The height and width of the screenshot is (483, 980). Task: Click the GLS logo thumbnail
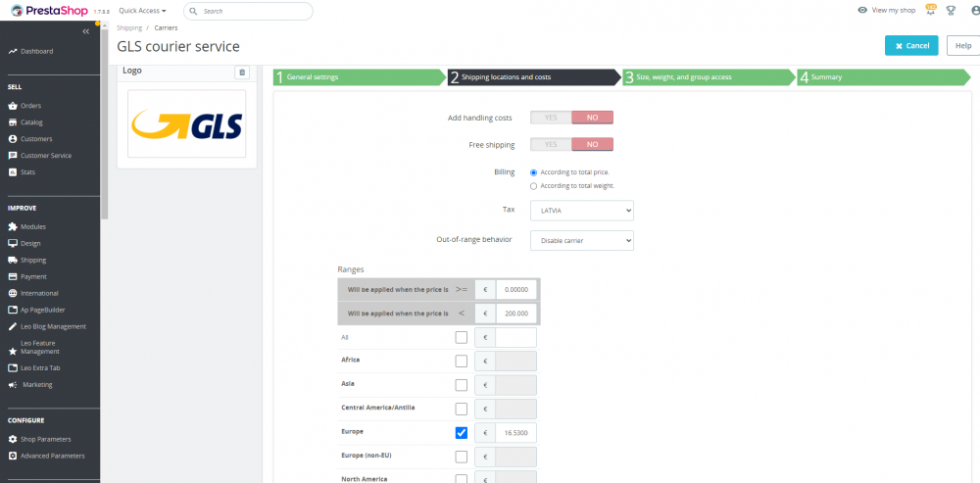(187, 123)
